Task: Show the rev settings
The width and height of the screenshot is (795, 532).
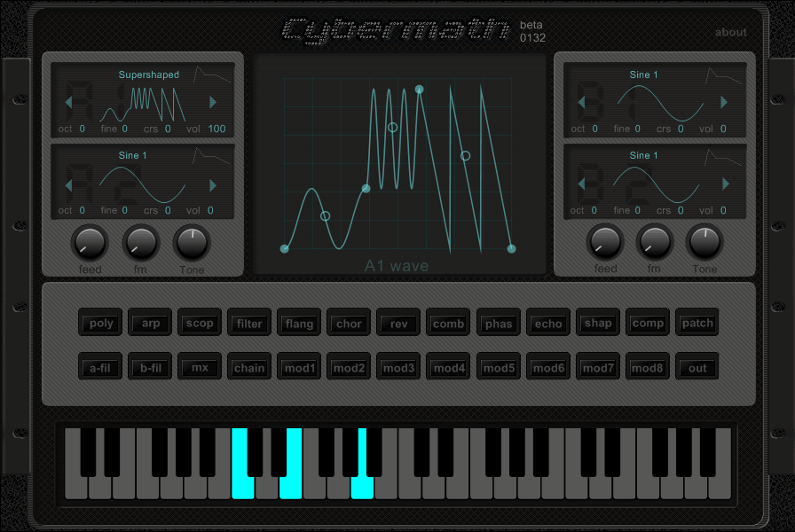Action: (x=398, y=322)
